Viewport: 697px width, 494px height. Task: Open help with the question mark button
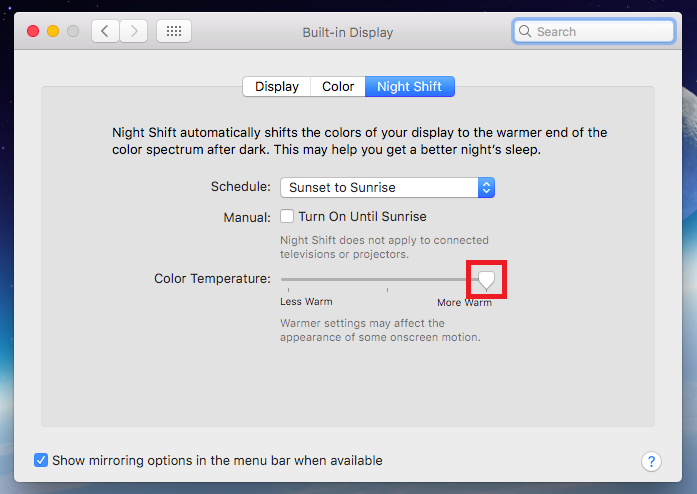(x=651, y=461)
